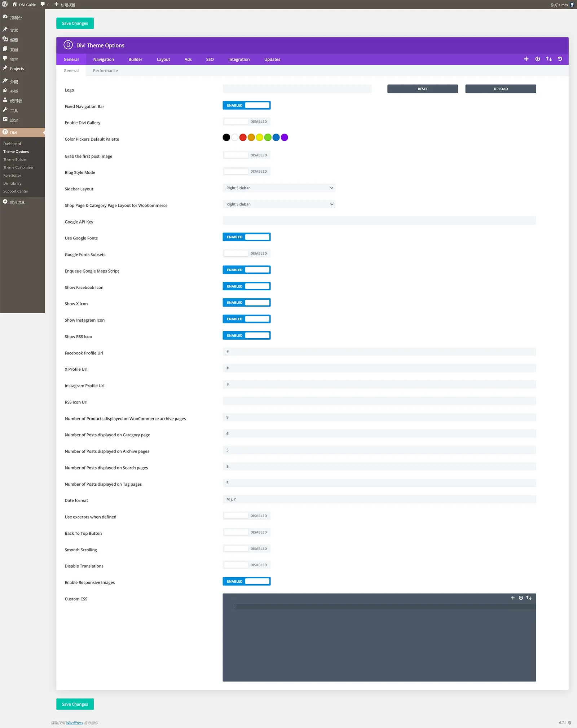Click top Save Changes button
This screenshot has width=577, height=728.
click(75, 23)
